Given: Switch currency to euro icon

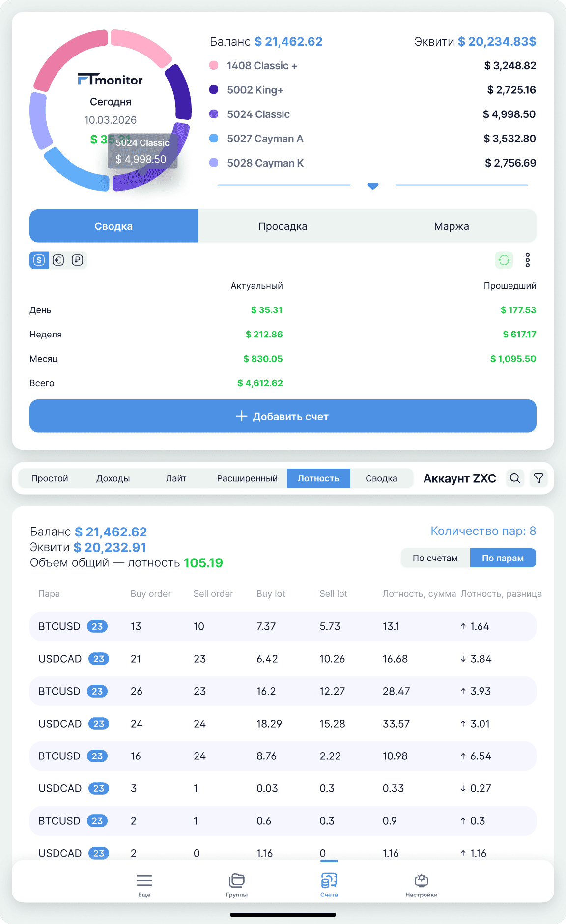Looking at the screenshot, I should pos(58,260).
